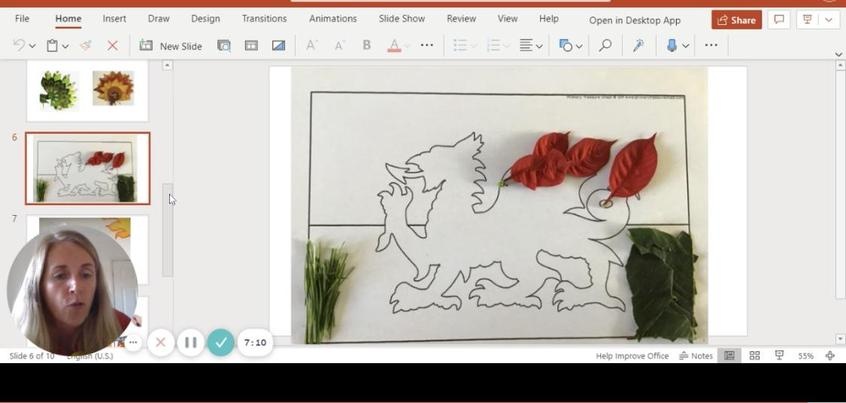Expand the paste options dropdown

tap(66, 46)
